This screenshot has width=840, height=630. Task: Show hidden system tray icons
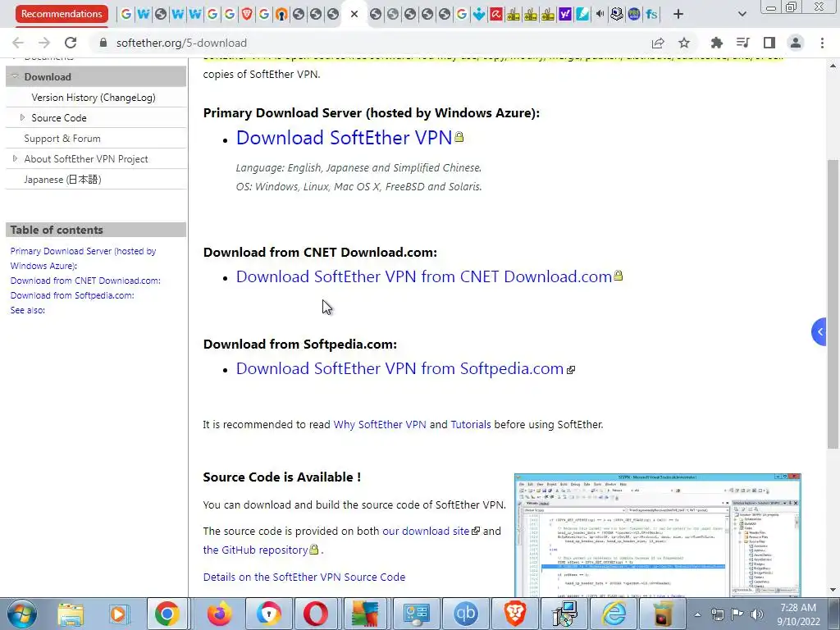pos(697,614)
